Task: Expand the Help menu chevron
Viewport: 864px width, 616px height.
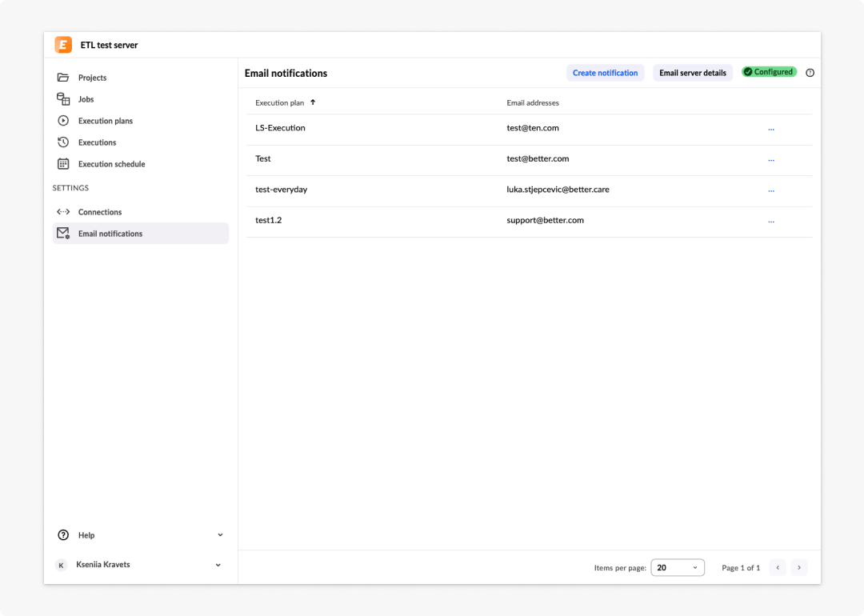Action: (220, 535)
